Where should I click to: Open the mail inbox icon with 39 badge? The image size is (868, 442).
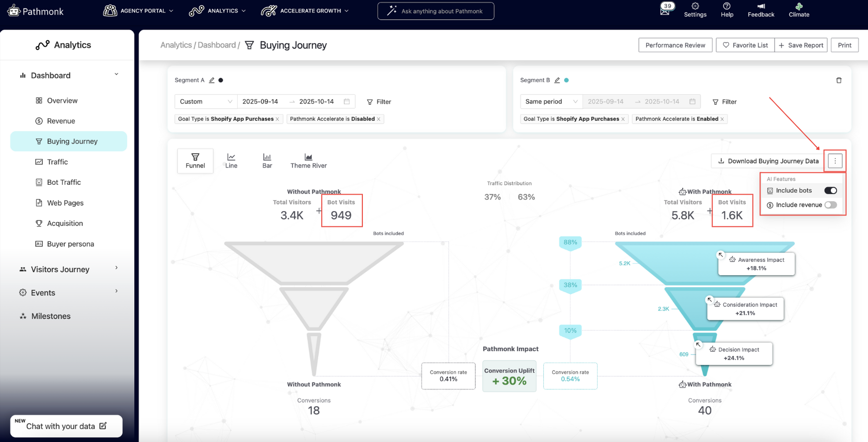(665, 10)
